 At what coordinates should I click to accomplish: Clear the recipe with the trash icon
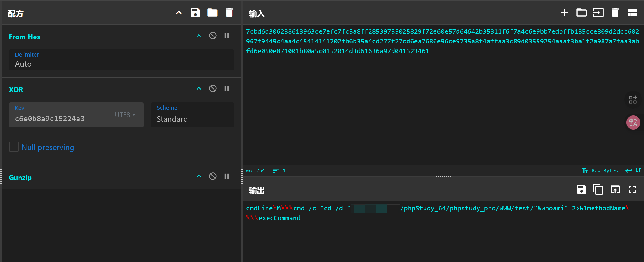click(x=229, y=13)
